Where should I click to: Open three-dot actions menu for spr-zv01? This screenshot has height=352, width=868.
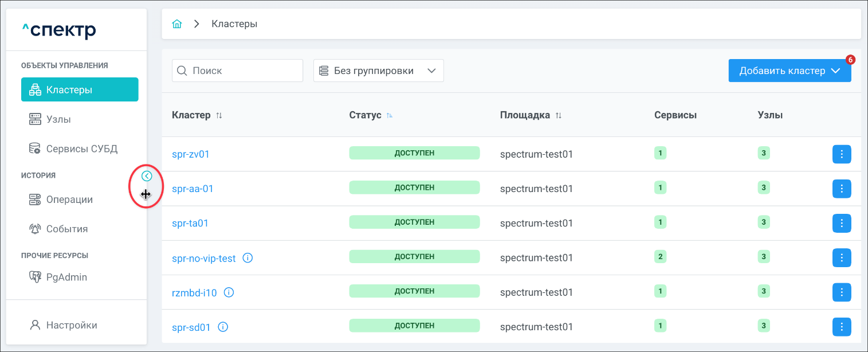coord(841,154)
